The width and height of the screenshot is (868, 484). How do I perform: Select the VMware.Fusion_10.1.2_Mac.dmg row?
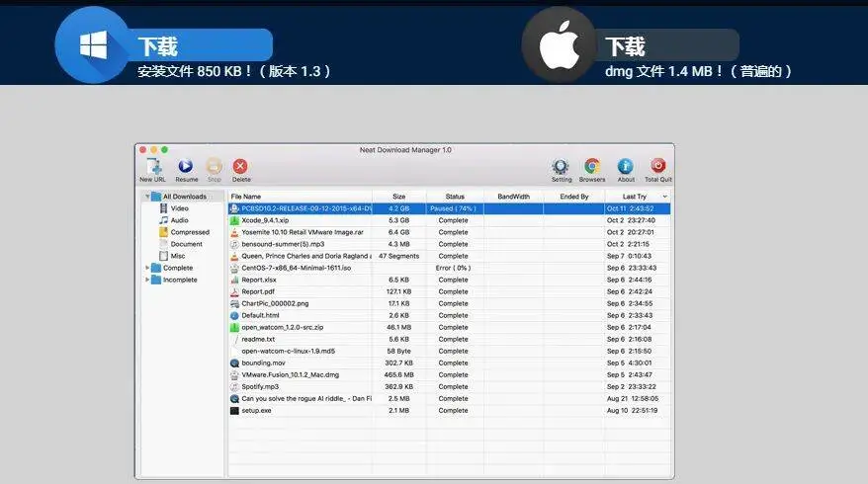tap(449, 375)
